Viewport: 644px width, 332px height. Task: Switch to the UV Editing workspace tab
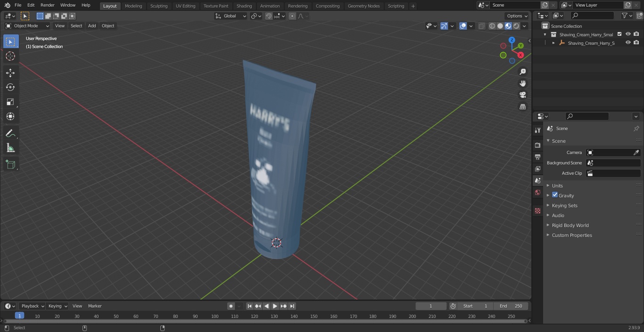185,6
